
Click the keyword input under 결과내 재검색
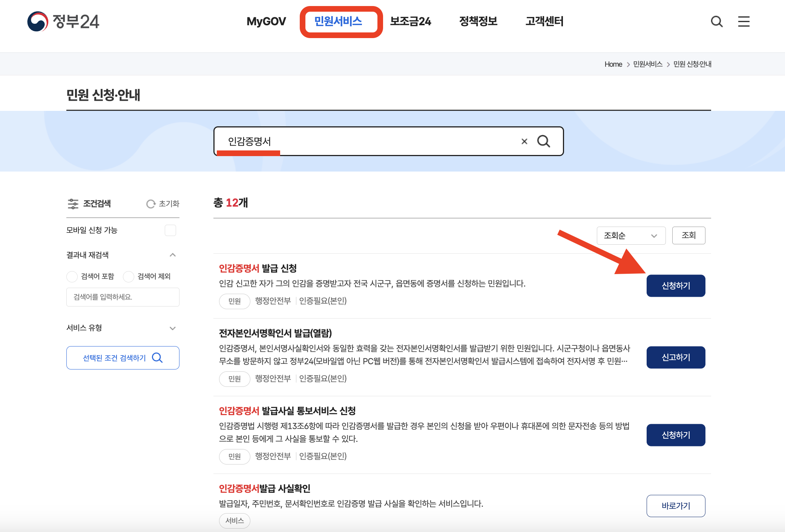pyautogui.click(x=123, y=297)
